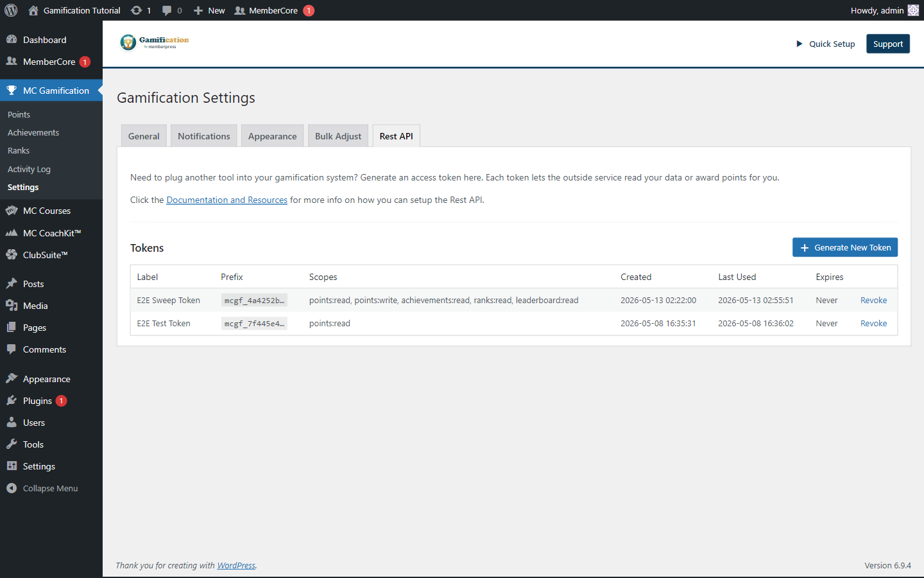Click the Comments sidebar icon
The width and height of the screenshot is (924, 578).
pyautogui.click(x=12, y=349)
